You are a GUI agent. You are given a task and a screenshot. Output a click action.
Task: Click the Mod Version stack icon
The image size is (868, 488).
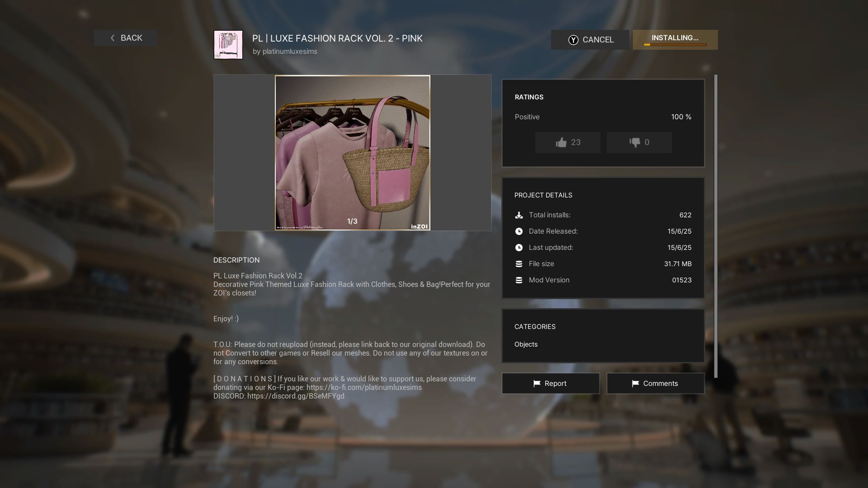(x=519, y=280)
